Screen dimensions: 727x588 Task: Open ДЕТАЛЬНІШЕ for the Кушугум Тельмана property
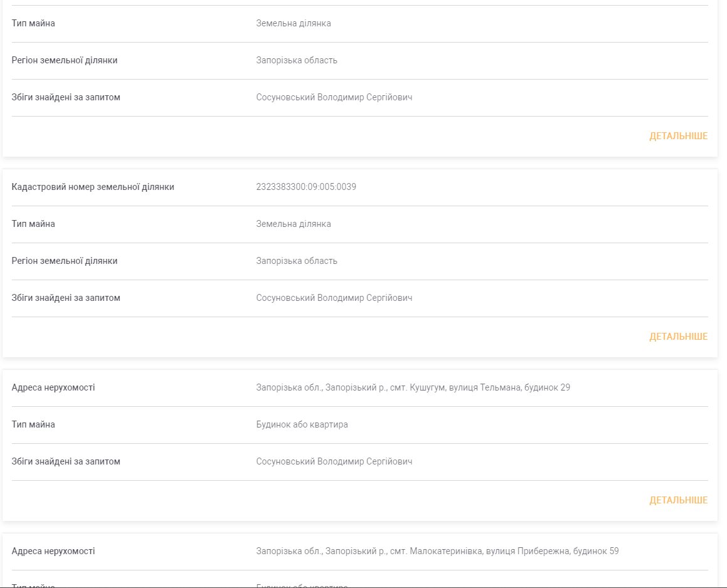click(x=678, y=500)
